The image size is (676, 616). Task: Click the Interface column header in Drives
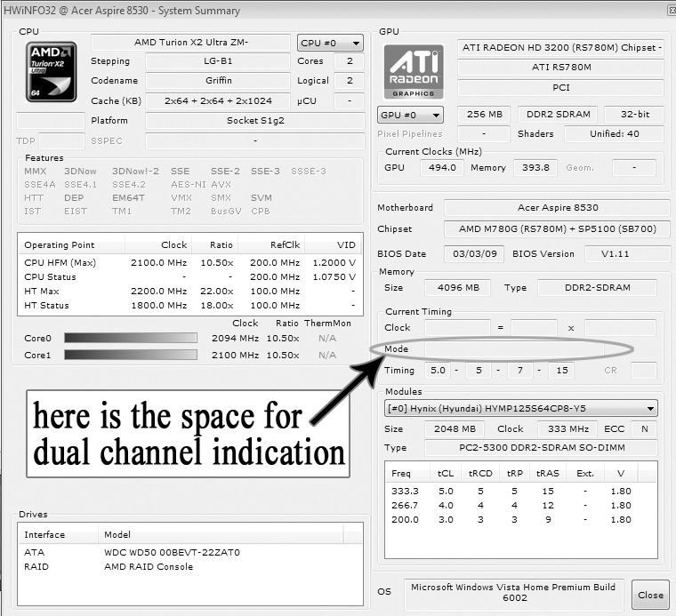(58, 534)
